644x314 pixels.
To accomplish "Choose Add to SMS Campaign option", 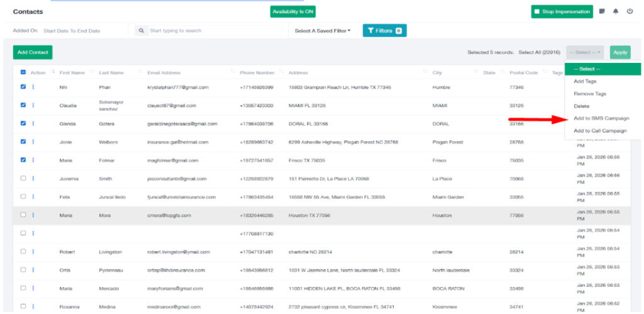I will coord(601,118).
